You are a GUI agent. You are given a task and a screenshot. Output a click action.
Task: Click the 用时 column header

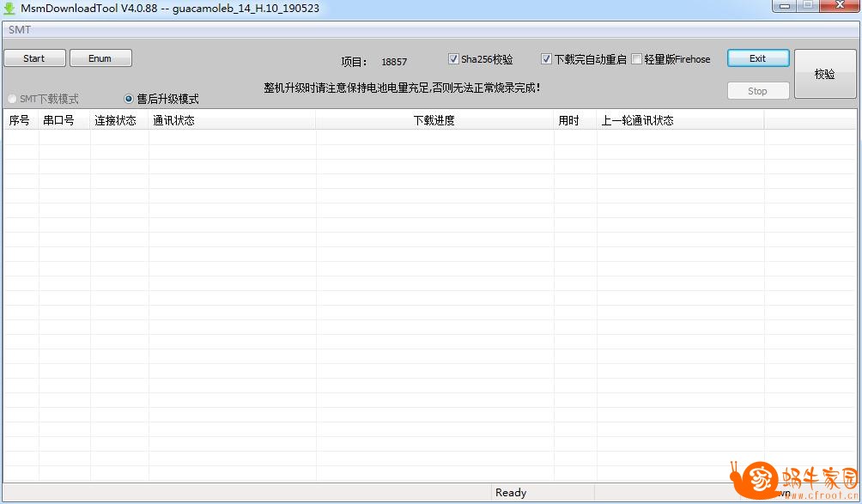(575, 120)
